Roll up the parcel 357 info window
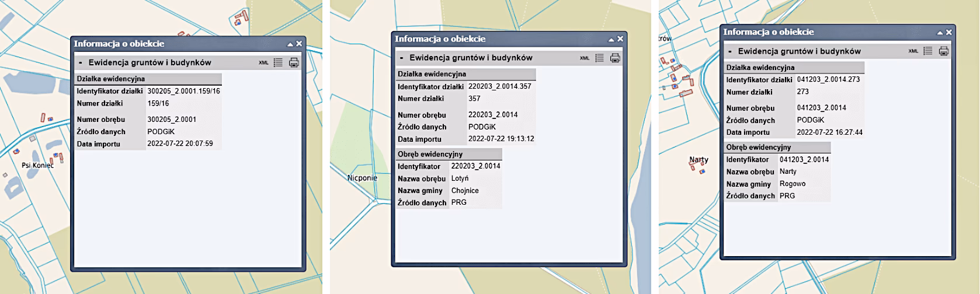980x294 pixels. (x=611, y=39)
